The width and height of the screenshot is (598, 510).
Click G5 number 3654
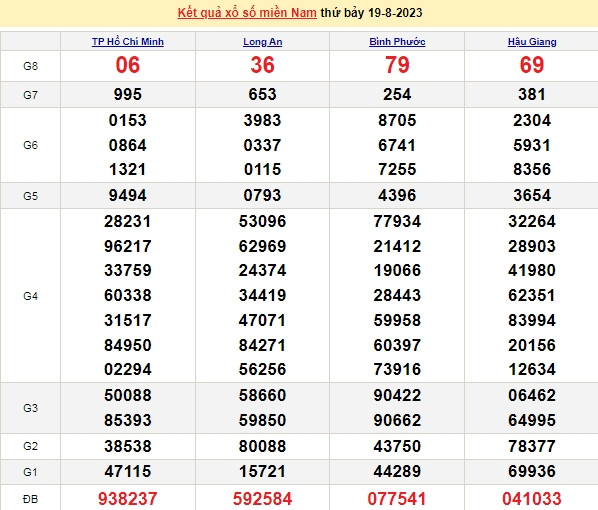532,195
